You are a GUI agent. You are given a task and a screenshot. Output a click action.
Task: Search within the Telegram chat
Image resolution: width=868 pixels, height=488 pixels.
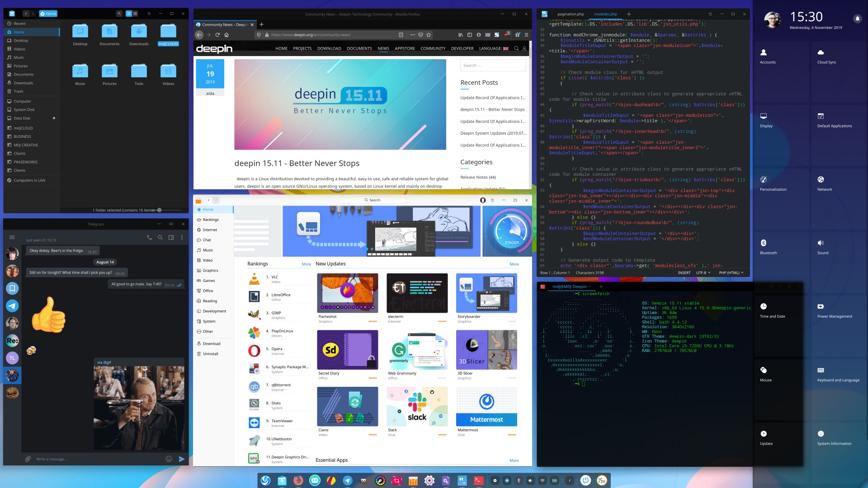point(160,237)
